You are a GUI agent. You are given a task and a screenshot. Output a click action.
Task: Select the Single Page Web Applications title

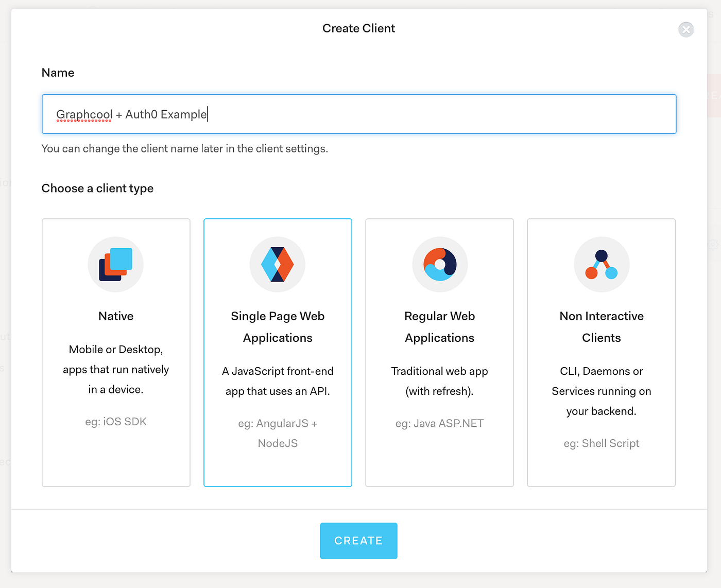click(278, 327)
